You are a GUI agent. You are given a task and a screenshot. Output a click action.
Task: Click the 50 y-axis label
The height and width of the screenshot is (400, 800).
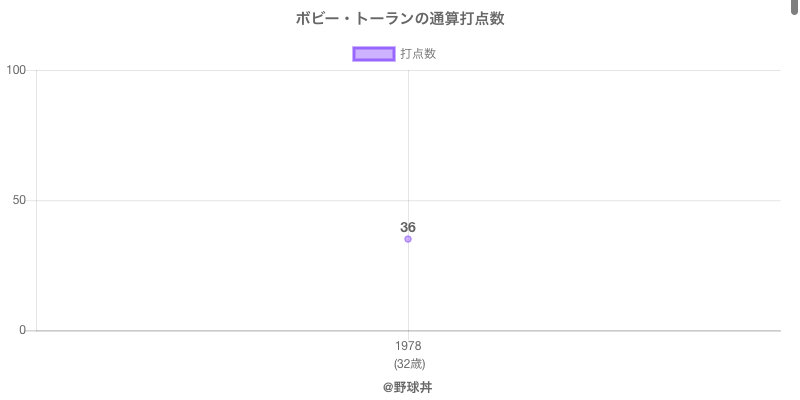click(20, 200)
